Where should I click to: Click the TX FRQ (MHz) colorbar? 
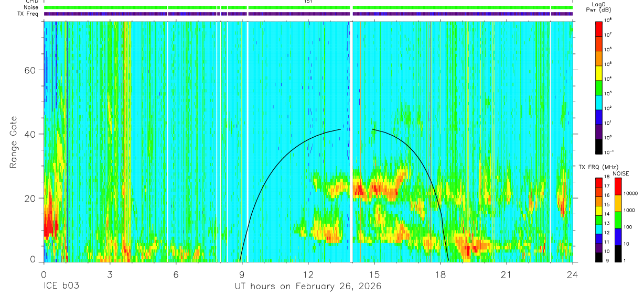(599, 219)
